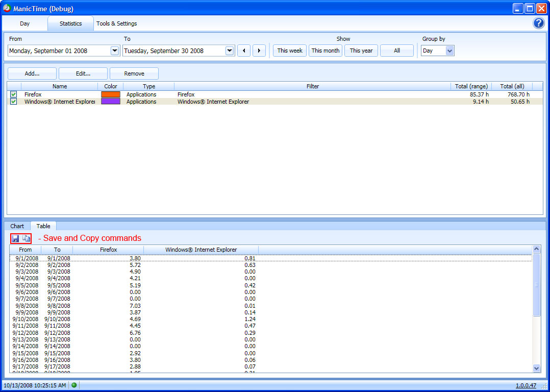Image resolution: width=550 pixels, height=392 pixels.
Task: Click the All range button
Action: tap(397, 51)
